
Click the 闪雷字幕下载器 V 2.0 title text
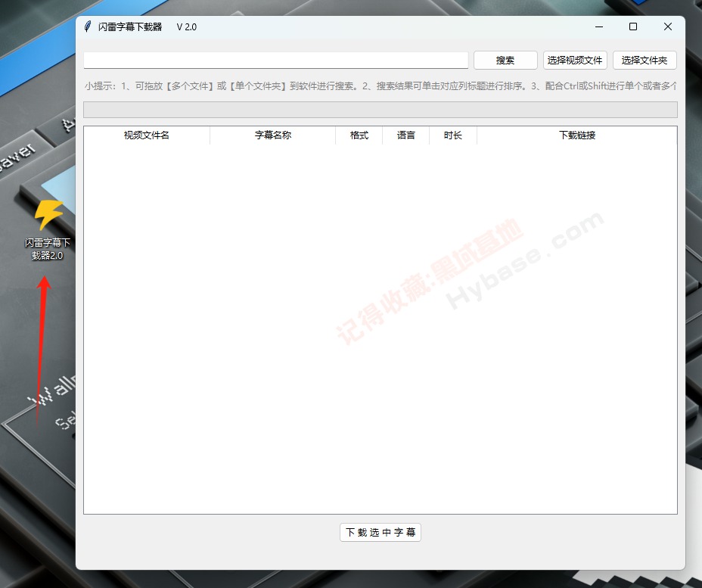(148, 27)
